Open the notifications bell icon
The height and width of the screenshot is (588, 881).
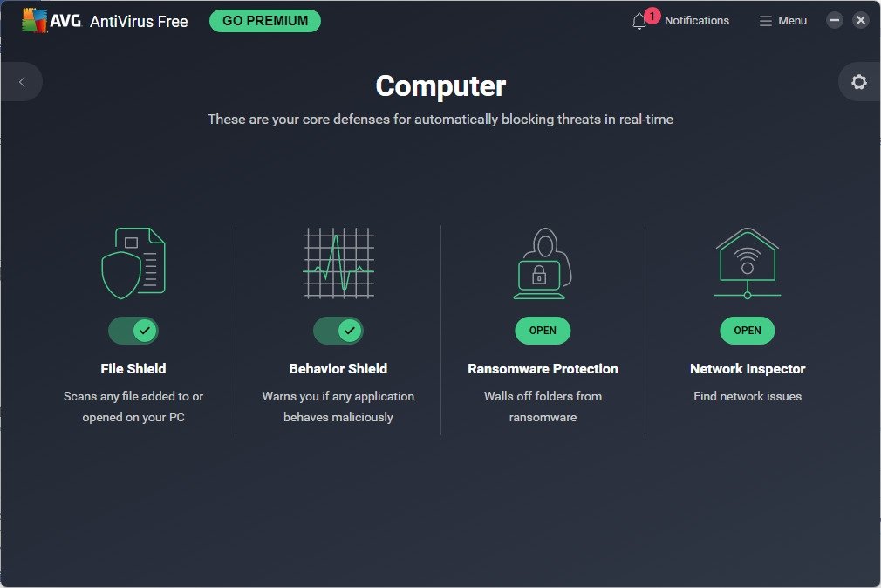point(639,21)
